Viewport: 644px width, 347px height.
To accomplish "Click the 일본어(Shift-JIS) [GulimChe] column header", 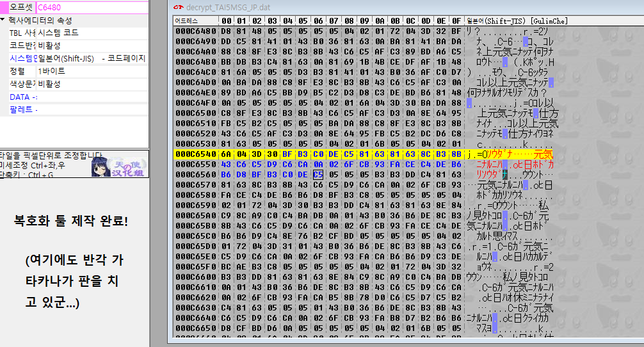I will pyautogui.click(x=517, y=20).
